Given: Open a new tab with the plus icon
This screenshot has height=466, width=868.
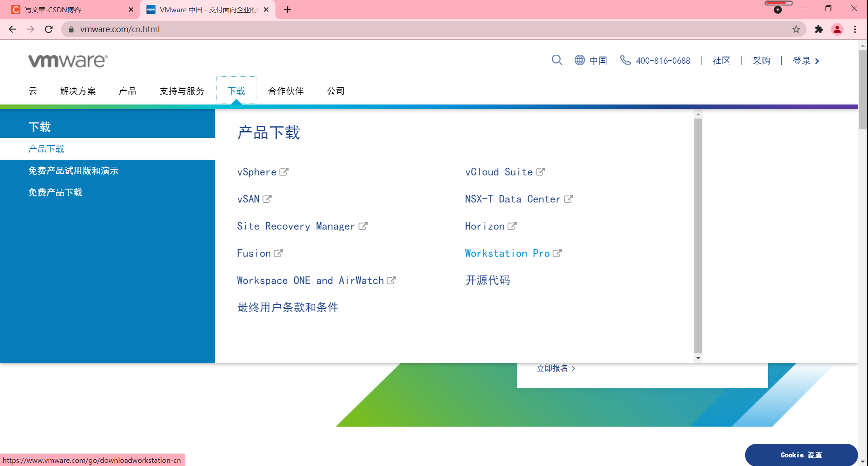Looking at the screenshot, I should coord(288,10).
